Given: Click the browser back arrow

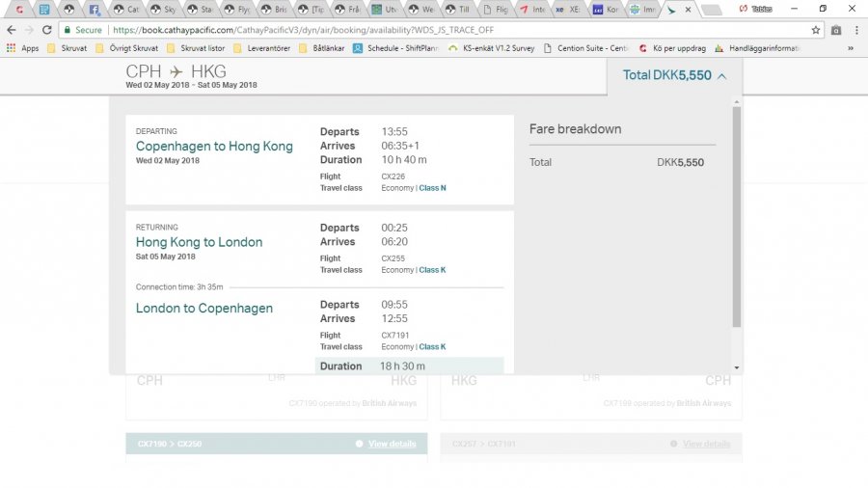Looking at the screenshot, I should pyautogui.click(x=11, y=30).
